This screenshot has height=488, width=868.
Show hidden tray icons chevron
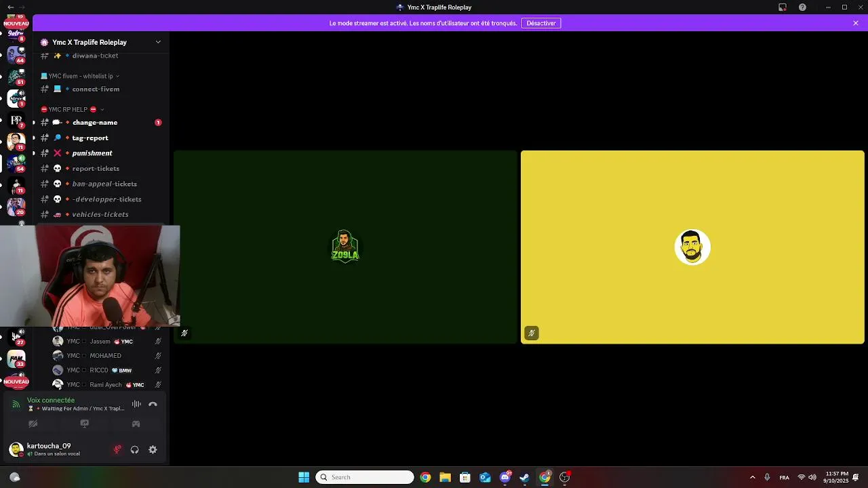click(x=752, y=477)
